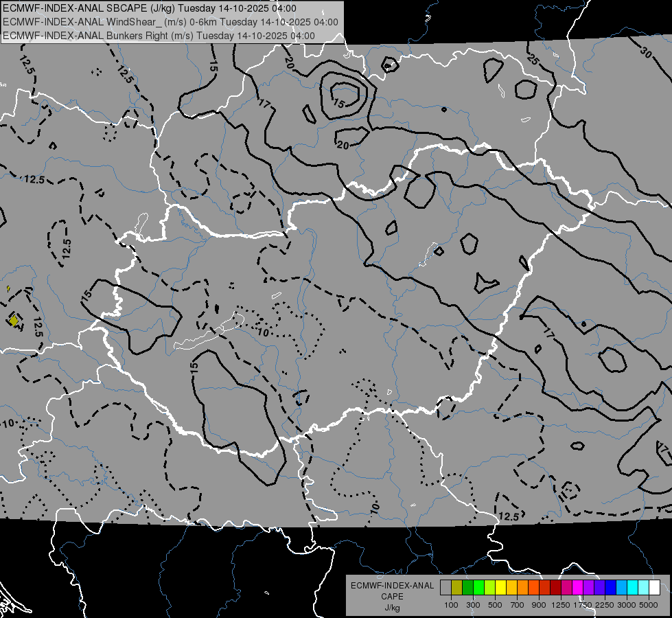Select the contour label 25 on the map

pos(533,59)
